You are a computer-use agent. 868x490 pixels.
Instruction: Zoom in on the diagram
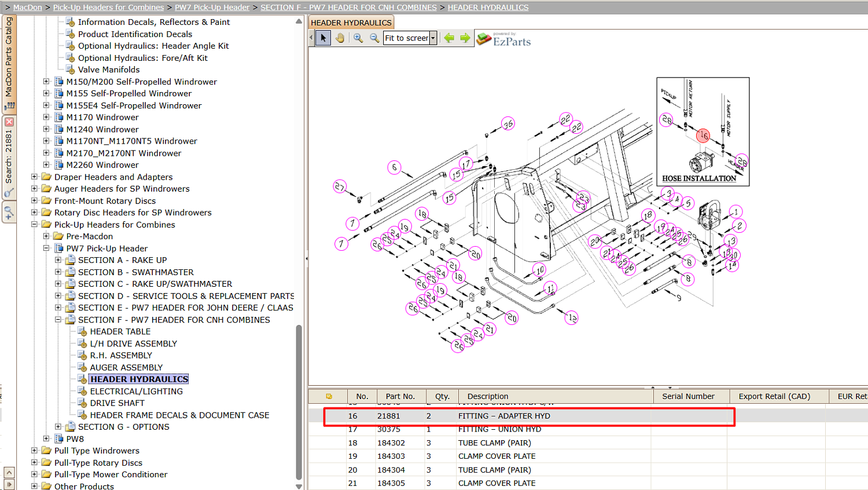(x=358, y=38)
